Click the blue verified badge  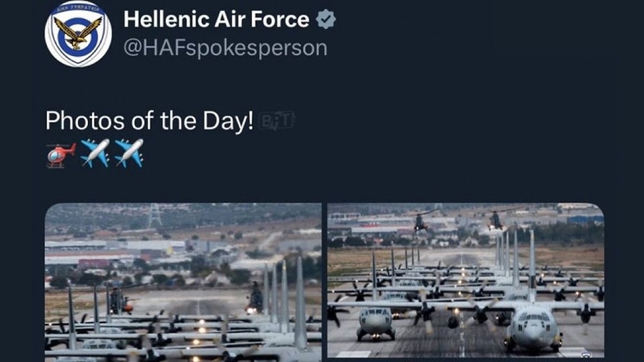tap(326, 20)
